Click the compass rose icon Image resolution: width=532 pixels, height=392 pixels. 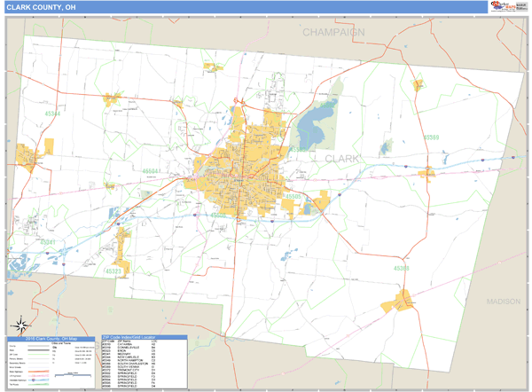pyautogui.click(x=19, y=325)
